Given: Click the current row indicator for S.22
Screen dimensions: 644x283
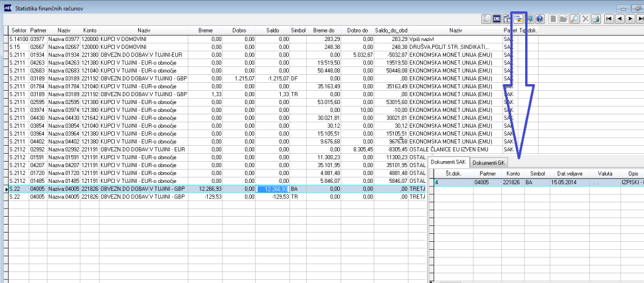Looking at the screenshot, I should coord(6,189).
